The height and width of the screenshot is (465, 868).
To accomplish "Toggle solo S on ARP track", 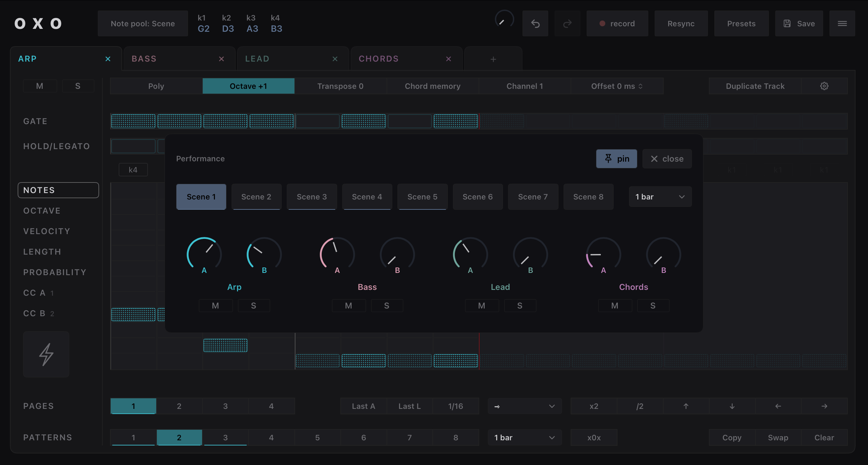I will pos(78,86).
